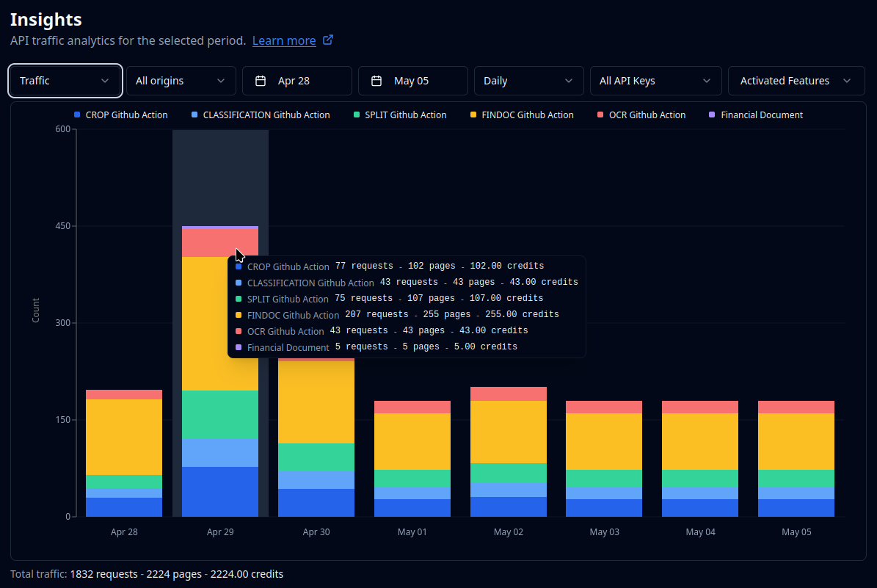
Task: Click the Count y-axis title
Action: point(36,310)
